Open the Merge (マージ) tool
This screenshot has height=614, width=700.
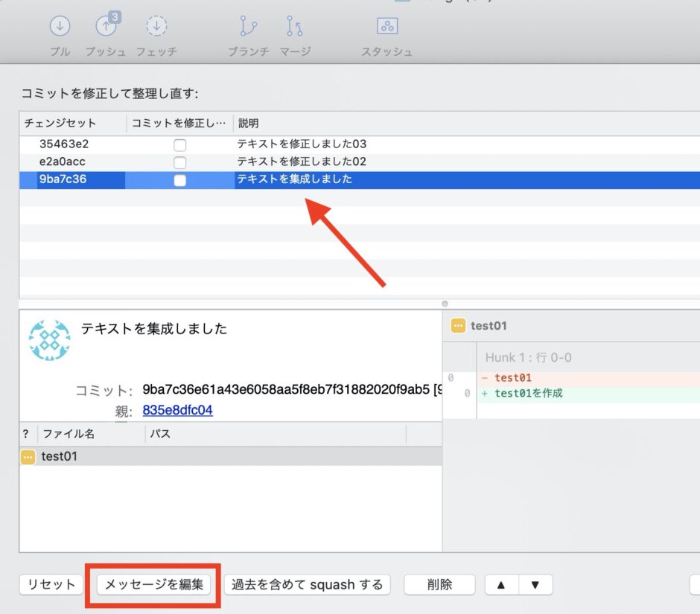pos(295,26)
